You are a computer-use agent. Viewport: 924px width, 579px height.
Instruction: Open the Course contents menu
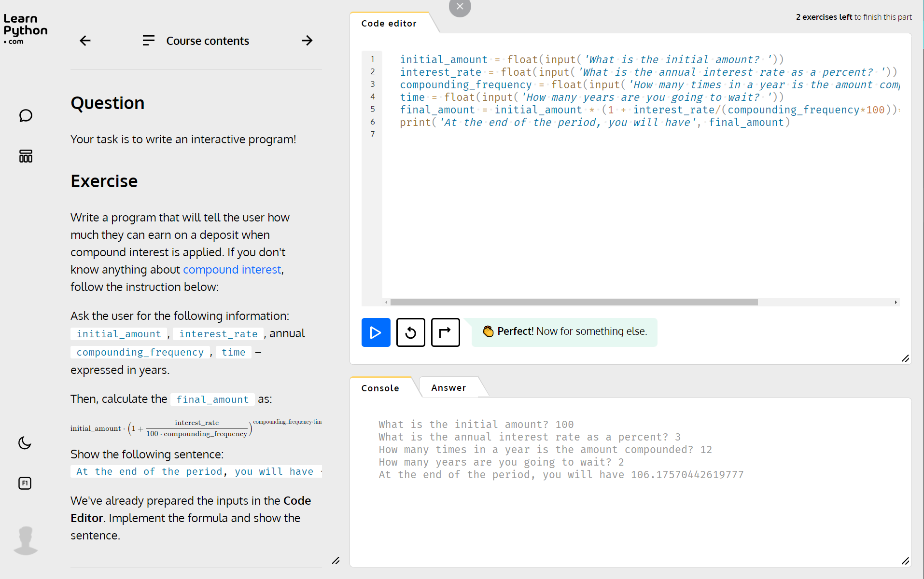coord(208,41)
